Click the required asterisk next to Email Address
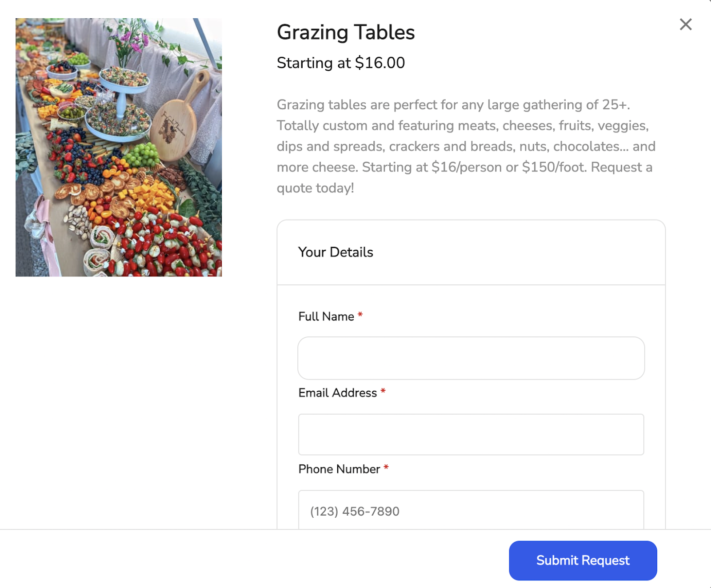Image resolution: width=711 pixels, height=588 pixels. [383, 392]
